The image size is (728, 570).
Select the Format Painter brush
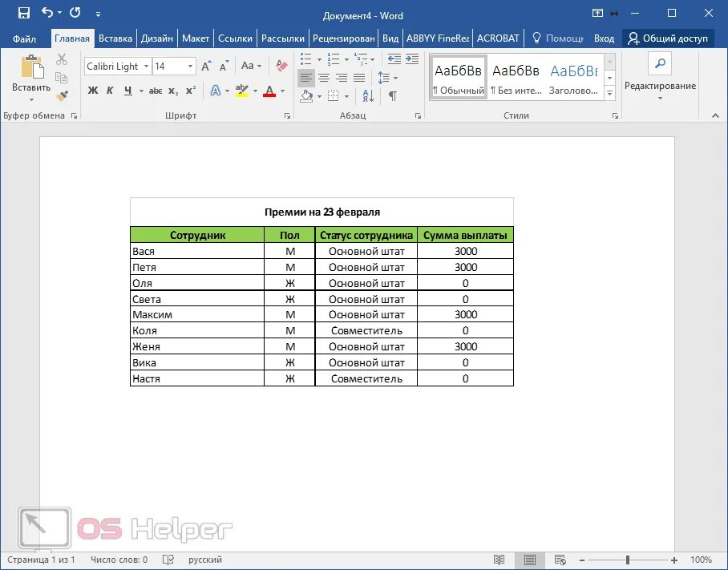tap(62, 95)
